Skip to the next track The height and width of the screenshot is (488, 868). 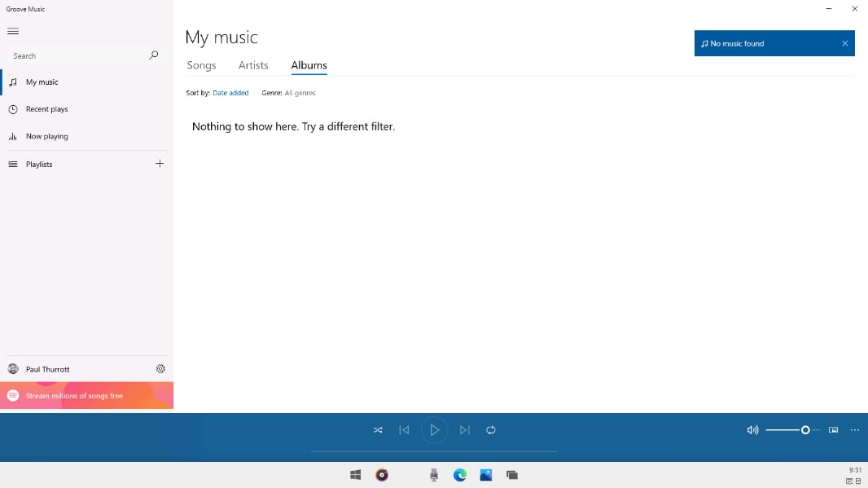(465, 430)
